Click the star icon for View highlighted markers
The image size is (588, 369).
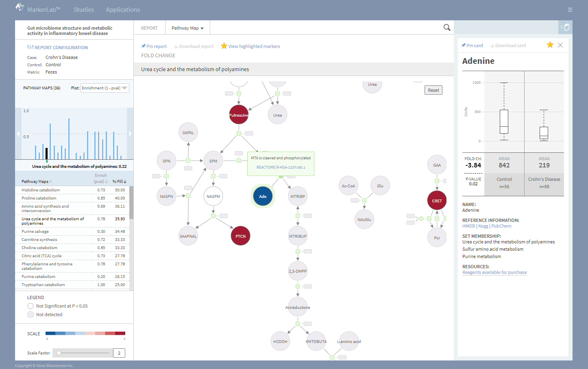tap(224, 46)
